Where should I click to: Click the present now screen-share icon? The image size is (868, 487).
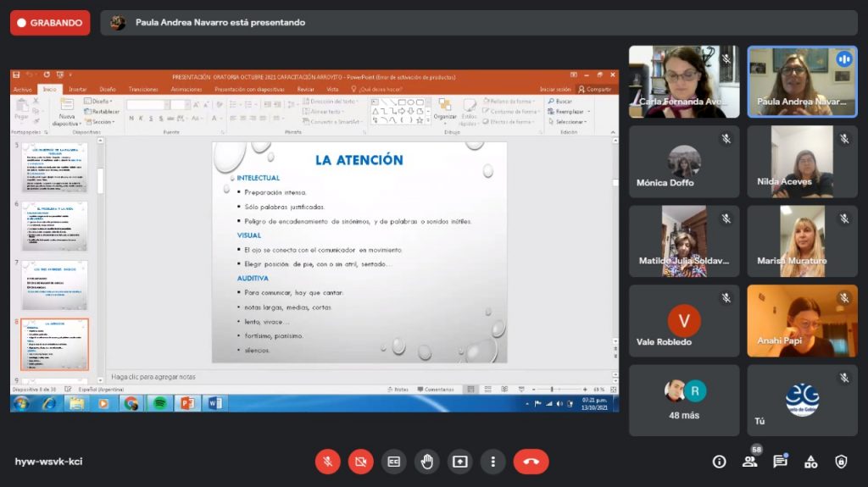tap(459, 462)
